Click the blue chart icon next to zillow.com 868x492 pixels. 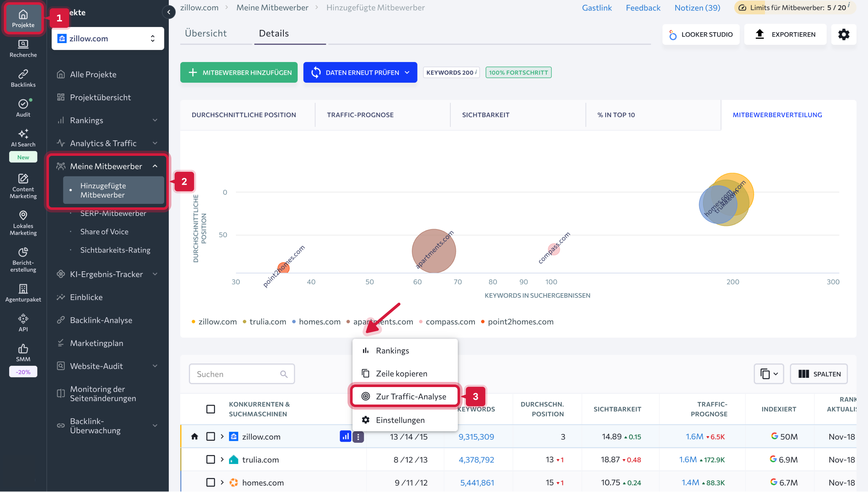[345, 437]
